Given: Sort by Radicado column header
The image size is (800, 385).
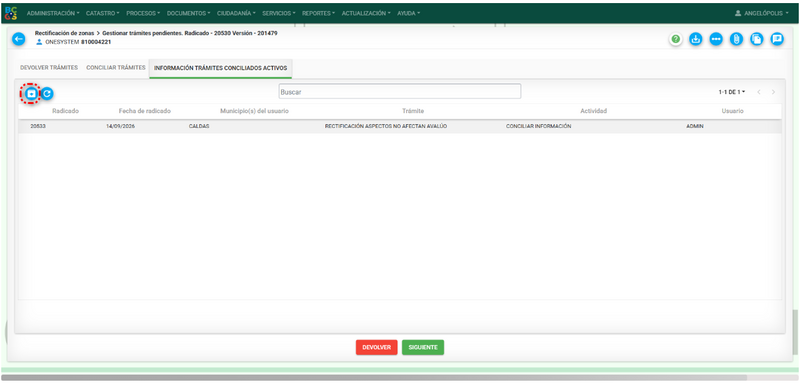Looking at the screenshot, I should (65, 111).
